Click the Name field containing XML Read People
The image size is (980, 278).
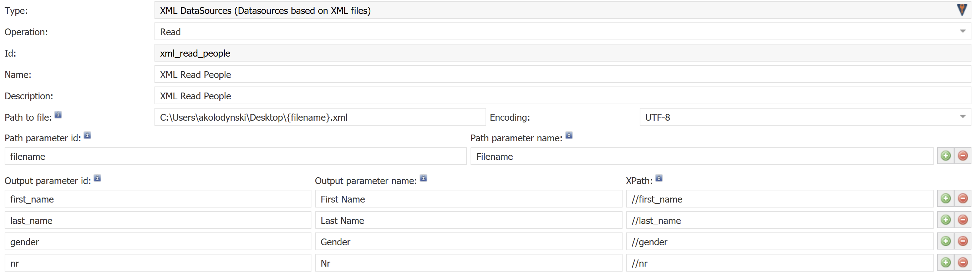tap(563, 74)
